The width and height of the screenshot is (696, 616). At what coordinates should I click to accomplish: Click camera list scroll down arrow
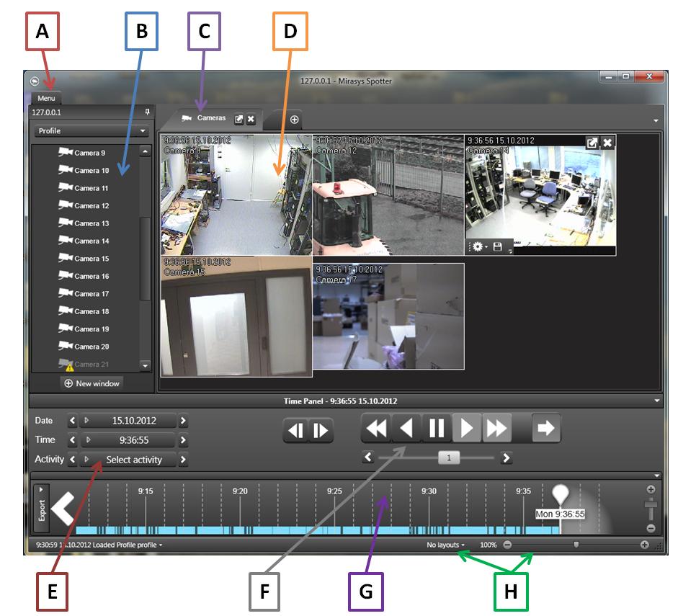(145, 366)
